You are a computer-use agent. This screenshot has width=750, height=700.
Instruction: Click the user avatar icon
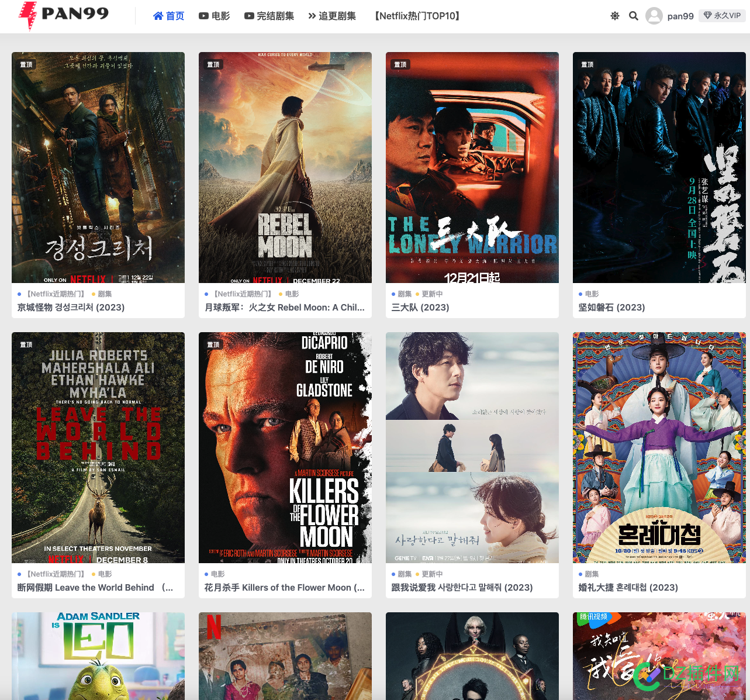click(654, 16)
